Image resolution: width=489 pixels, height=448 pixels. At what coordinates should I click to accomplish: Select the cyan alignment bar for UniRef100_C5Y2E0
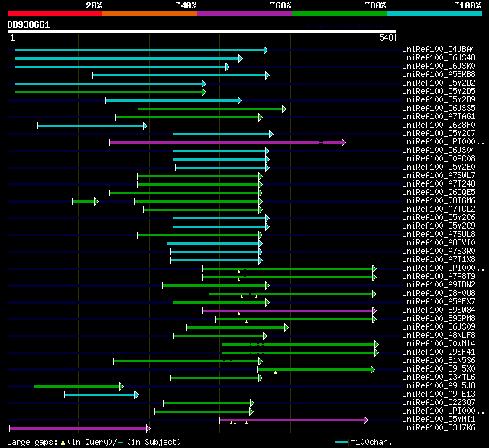(x=222, y=168)
